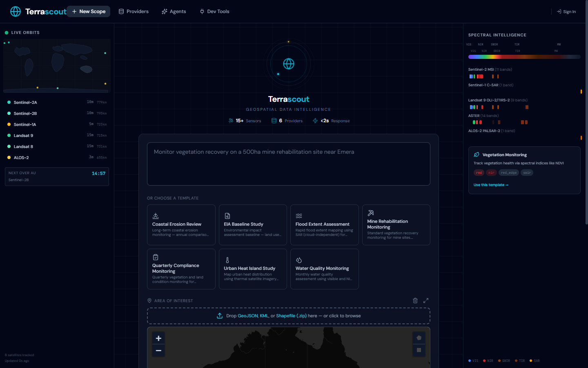This screenshot has width=588, height=368.
Task: Choose the Mine Rehabilitation Monitoring template
Action: [x=396, y=225]
